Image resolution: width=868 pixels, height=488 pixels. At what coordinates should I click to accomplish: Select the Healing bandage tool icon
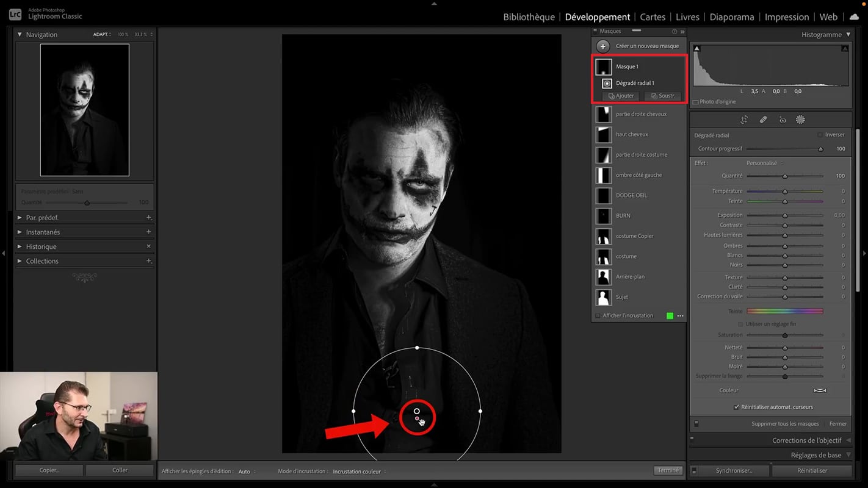coord(763,120)
